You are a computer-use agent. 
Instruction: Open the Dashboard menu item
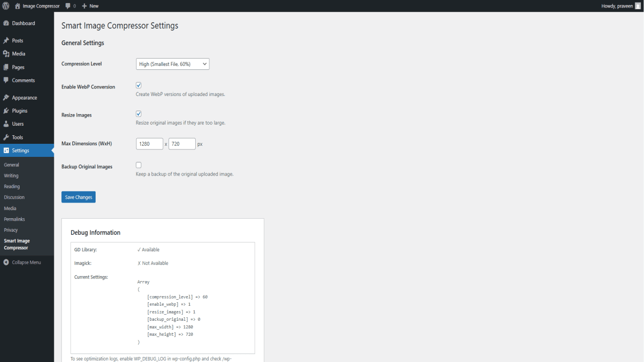[x=24, y=23]
